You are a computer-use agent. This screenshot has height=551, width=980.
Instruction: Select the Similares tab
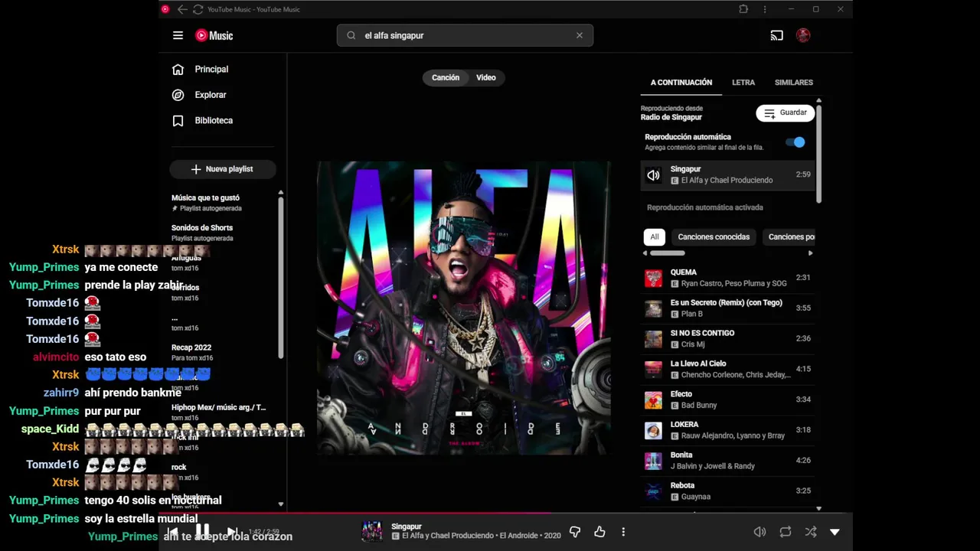(x=793, y=83)
